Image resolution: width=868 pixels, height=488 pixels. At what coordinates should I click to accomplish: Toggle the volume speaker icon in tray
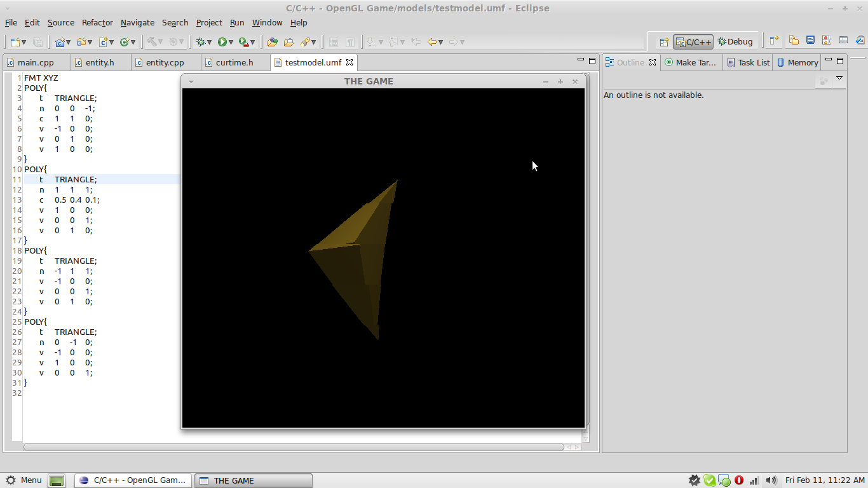771,480
